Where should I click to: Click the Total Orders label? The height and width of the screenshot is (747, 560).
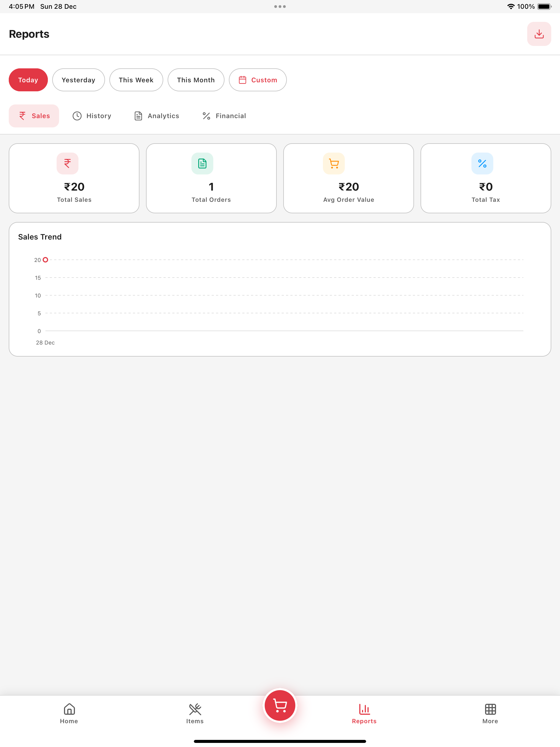pyautogui.click(x=211, y=200)
